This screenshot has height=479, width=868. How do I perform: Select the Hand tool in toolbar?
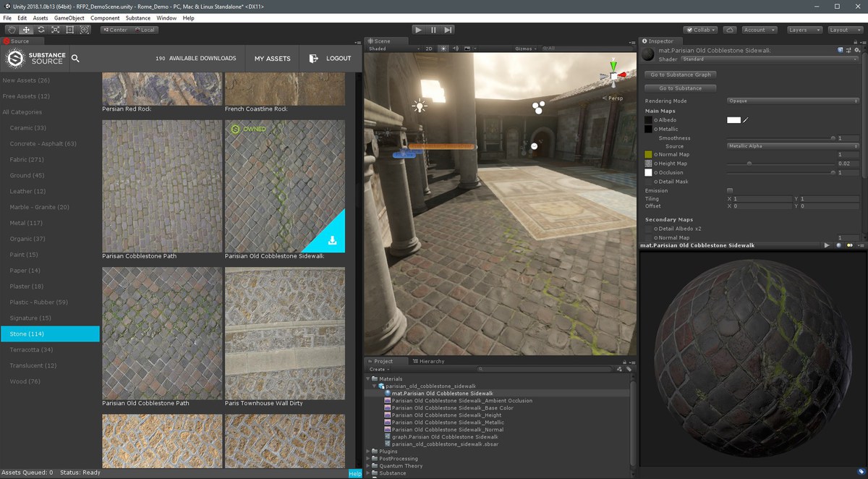[11, 30]
